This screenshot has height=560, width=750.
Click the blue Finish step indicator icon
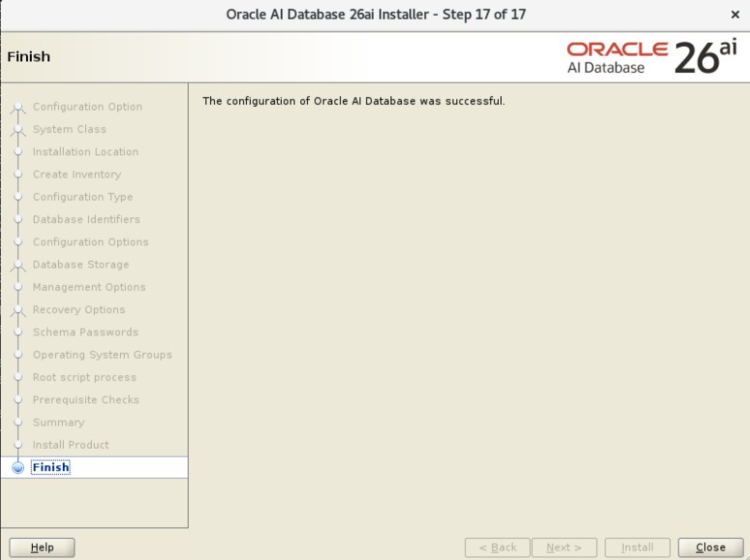pos(18,468)
